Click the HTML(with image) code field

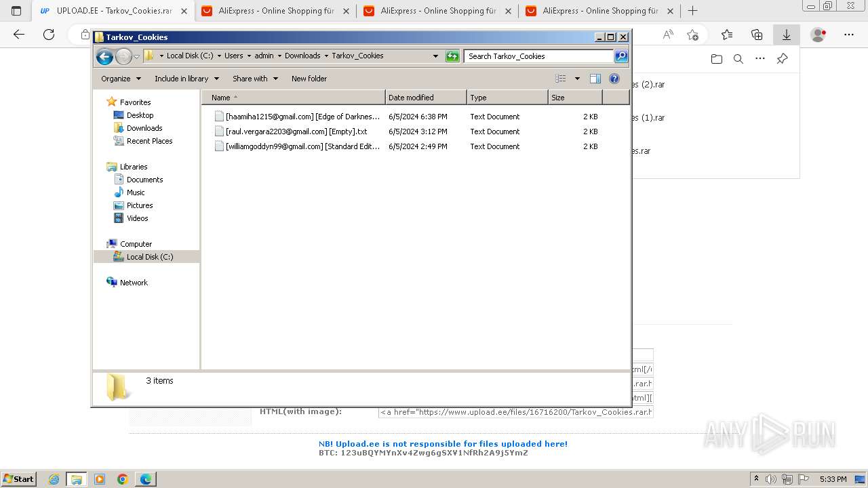[516, 412]
